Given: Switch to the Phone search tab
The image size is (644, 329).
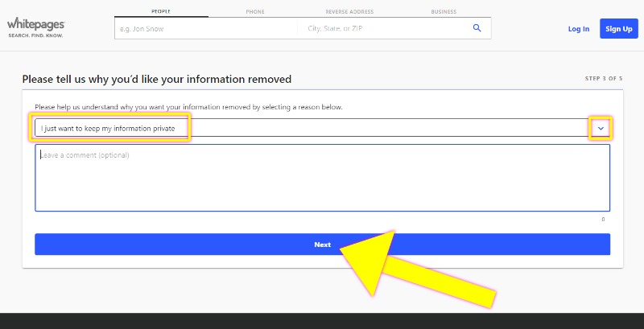Looking at the screenshot, I should click(255, 12).
